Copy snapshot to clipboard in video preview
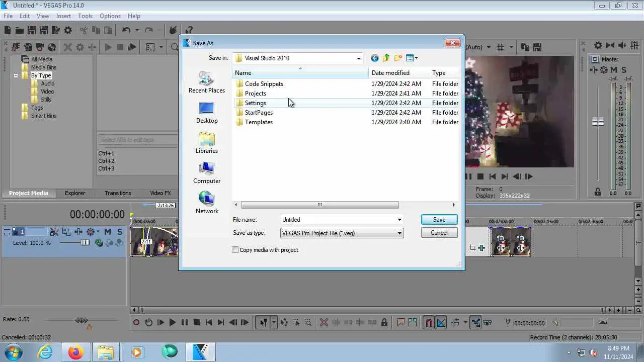The height and width of the screenshot is (362, 644). click(x=525, y=47)
